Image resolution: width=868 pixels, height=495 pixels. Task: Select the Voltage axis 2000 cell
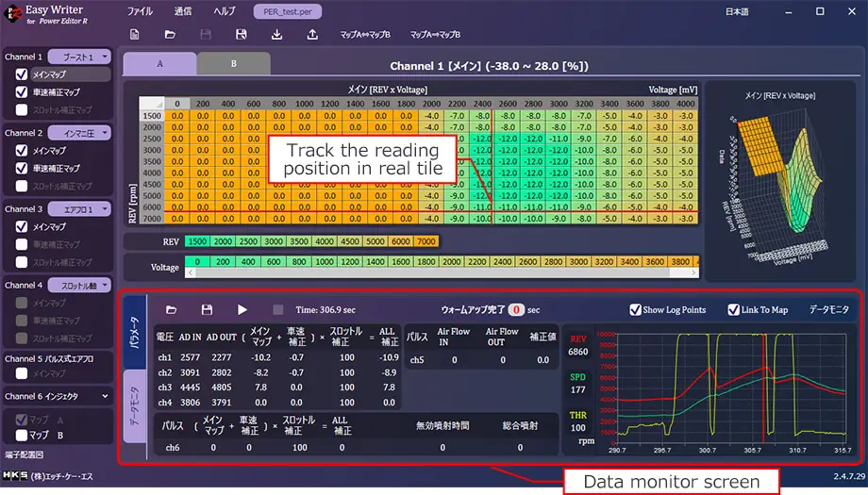pos(451,261)
